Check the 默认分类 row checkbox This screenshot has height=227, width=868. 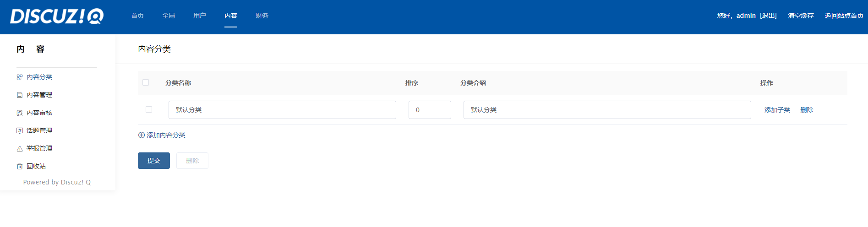coord(149,109)
